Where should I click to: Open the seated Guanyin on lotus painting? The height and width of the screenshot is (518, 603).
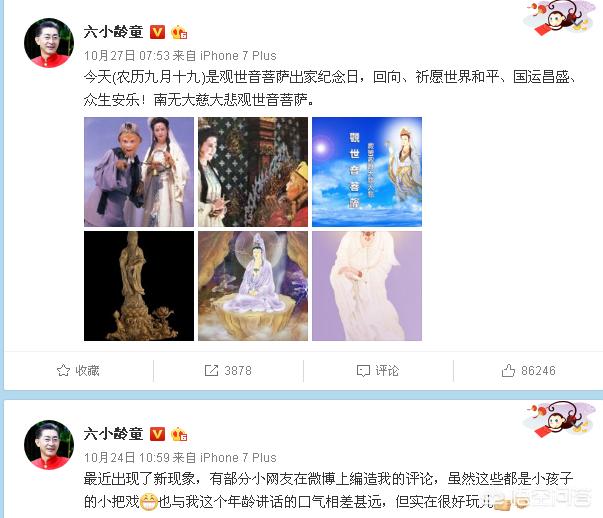[x=253, y=286]
